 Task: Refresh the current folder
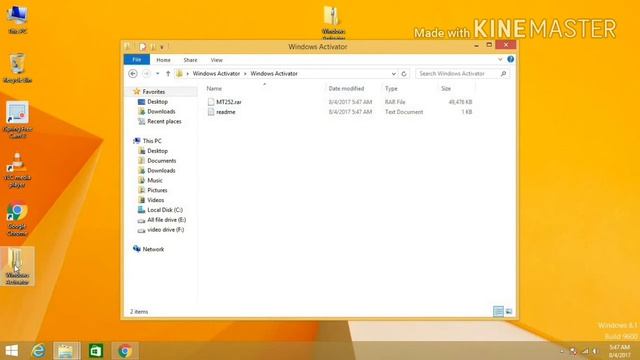(404, 74)
